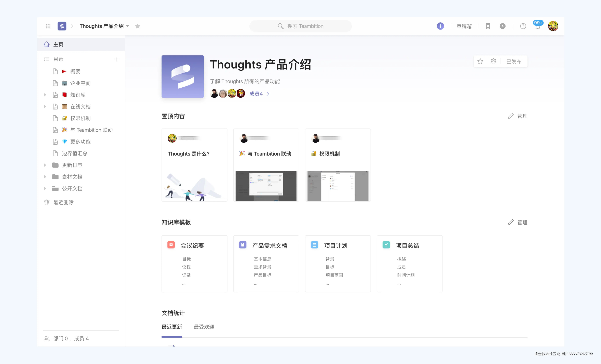
Task: Open the app grid launcher icon
Action: 48,26
